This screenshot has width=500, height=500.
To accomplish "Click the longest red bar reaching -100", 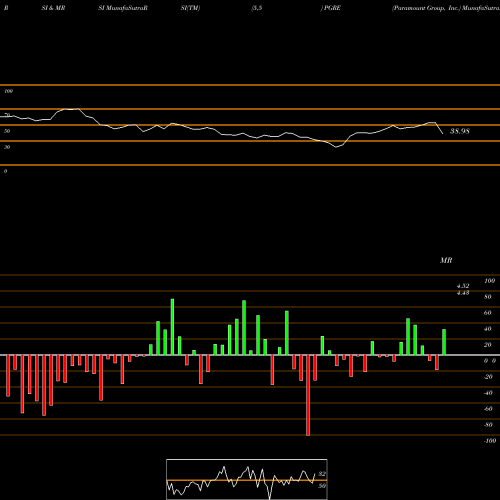I will coord(308,395).
